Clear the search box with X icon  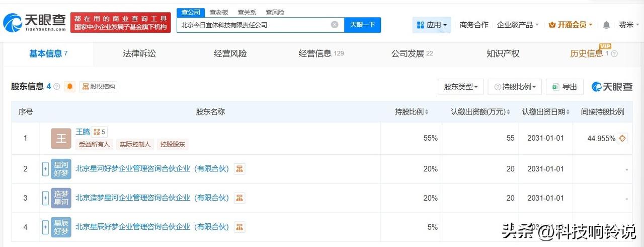[335, 25]
